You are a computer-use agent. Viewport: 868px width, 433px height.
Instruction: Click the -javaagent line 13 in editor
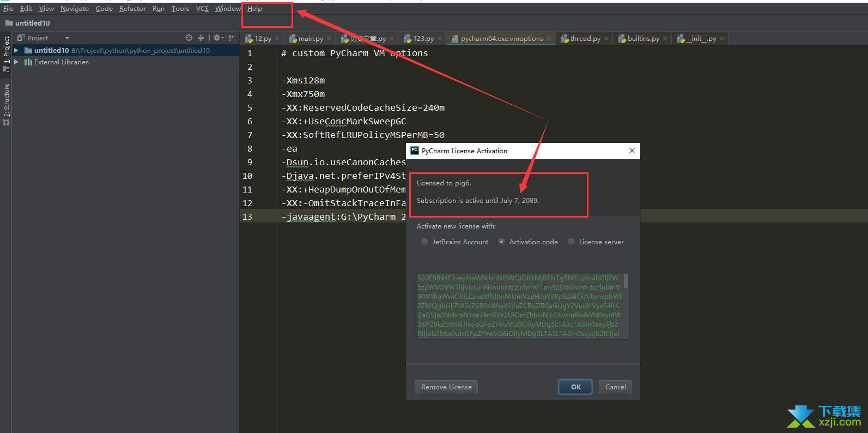344,216
